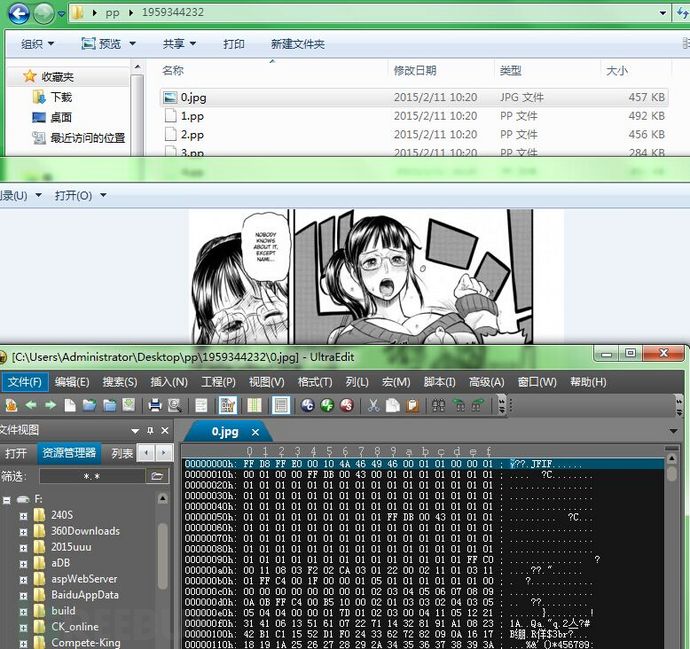Close the file view panel

[165, 430]
